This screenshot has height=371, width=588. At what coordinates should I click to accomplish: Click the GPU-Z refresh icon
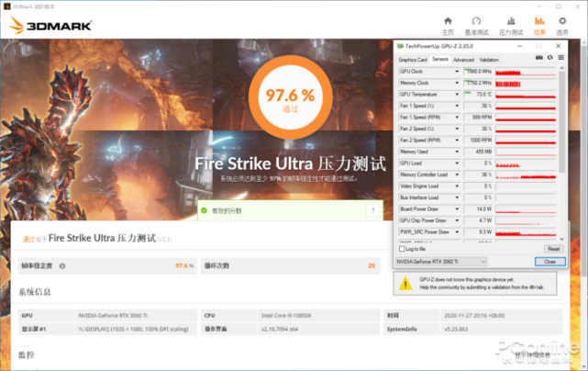(550, 58)
